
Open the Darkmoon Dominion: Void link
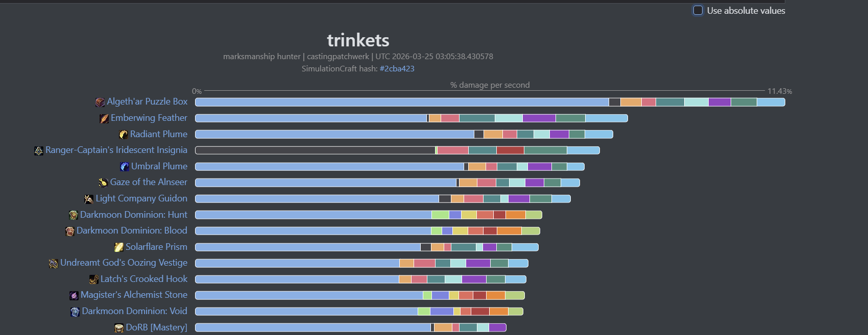pyautogui.click(x=135, y=311)
